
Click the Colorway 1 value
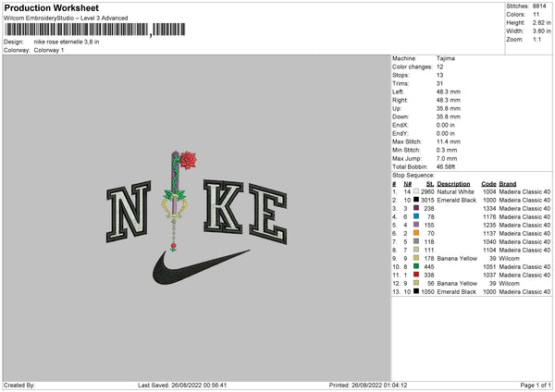pyautogui.click(x=49, y=50)
